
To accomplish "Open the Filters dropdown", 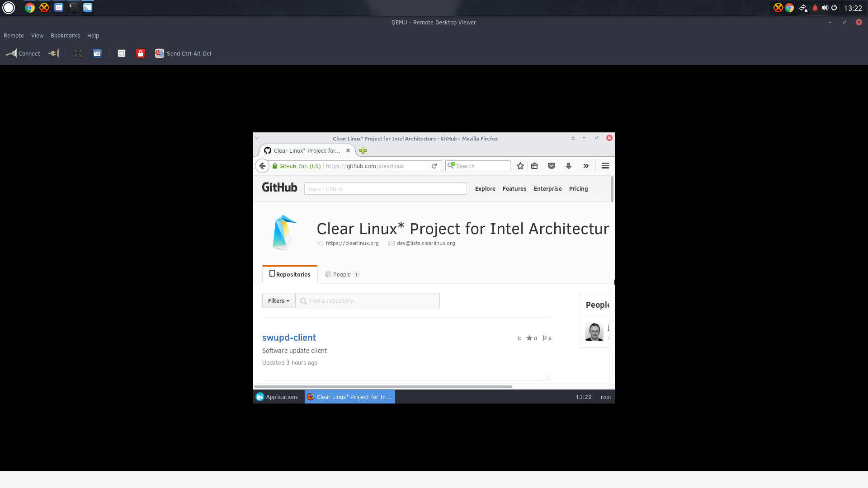I will pos(279,301).
